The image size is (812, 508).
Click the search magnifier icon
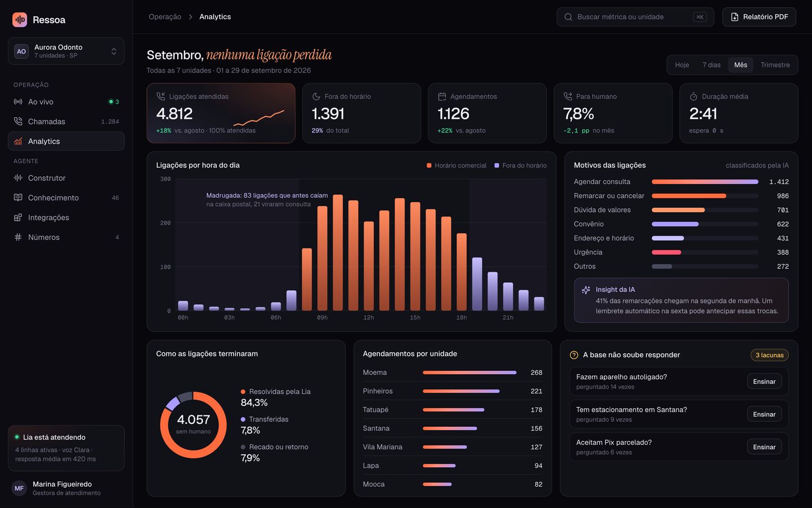click(x=568, y=17)
